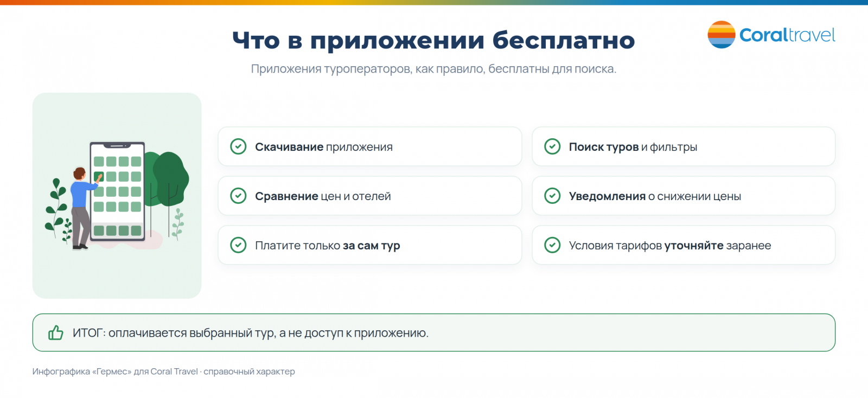Click the Coral Travel sun logo icon

[722, 35]
